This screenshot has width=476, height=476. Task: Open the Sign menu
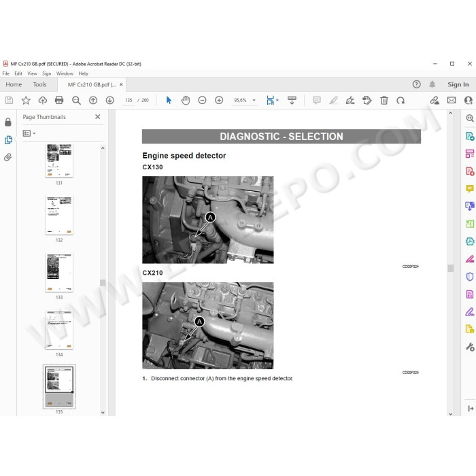[x=47, y=73]
